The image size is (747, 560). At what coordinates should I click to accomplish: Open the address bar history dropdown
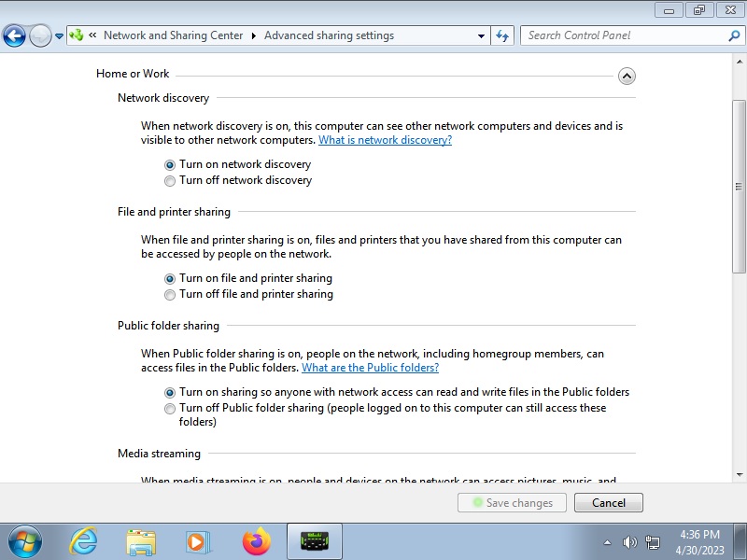click(481, 35)
